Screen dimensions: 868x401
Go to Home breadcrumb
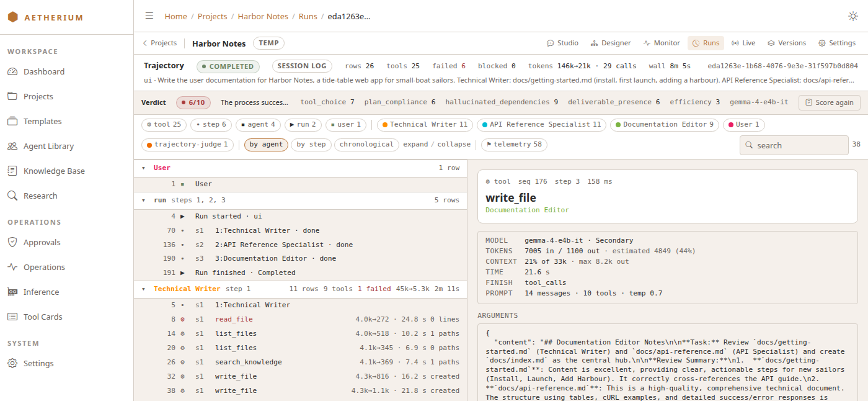[176, 16]
